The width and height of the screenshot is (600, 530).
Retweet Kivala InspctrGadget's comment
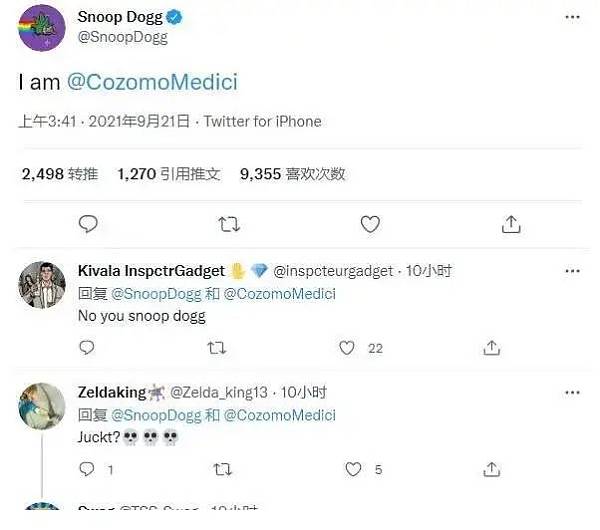216,348
